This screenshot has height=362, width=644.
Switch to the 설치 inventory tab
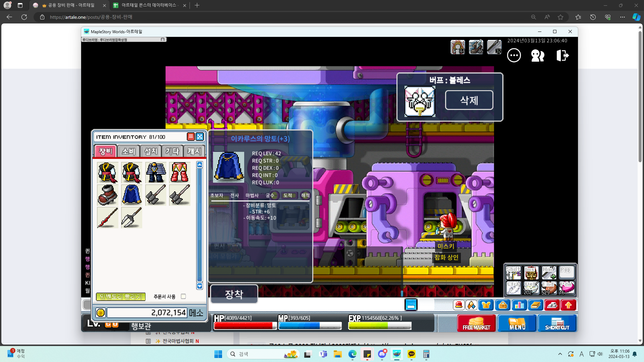151,151
